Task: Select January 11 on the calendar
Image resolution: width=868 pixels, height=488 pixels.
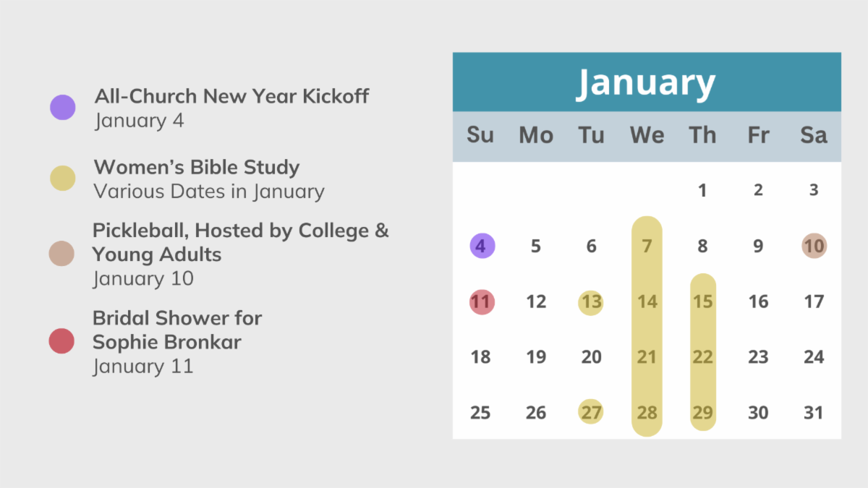Action: click(x=482, y=301)
